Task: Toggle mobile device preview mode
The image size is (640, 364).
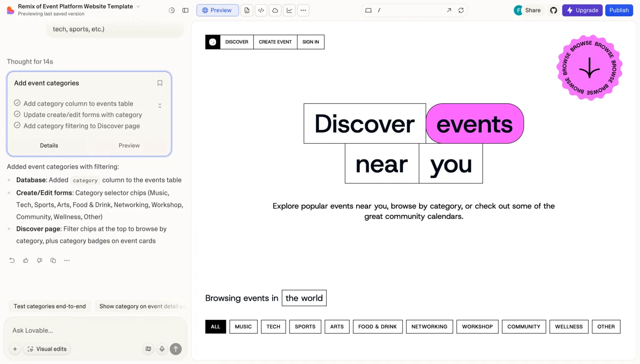Action: (x=368, y=10)
